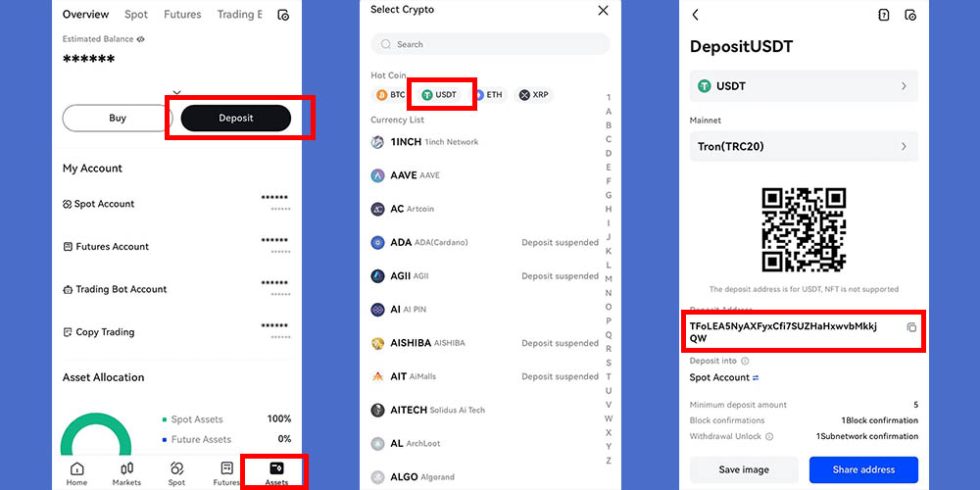Select BTC hot coin chip

tap(390, 95)
